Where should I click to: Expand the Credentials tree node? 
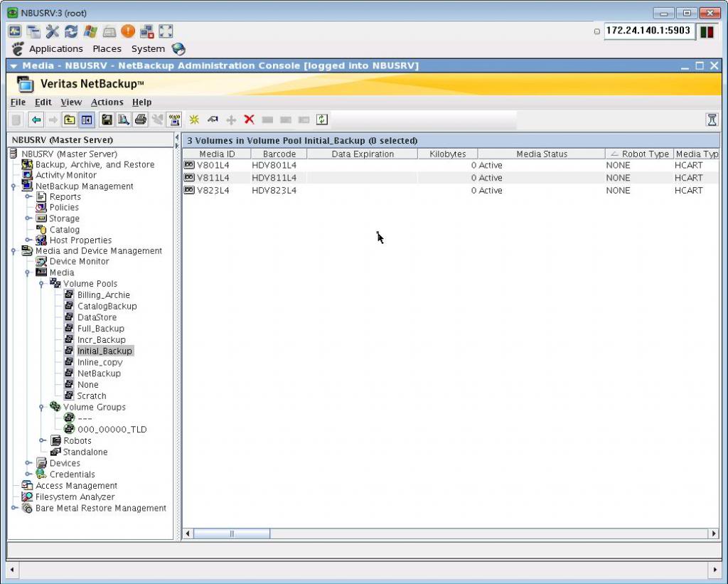pyautogui.click(x=28, y=474)
